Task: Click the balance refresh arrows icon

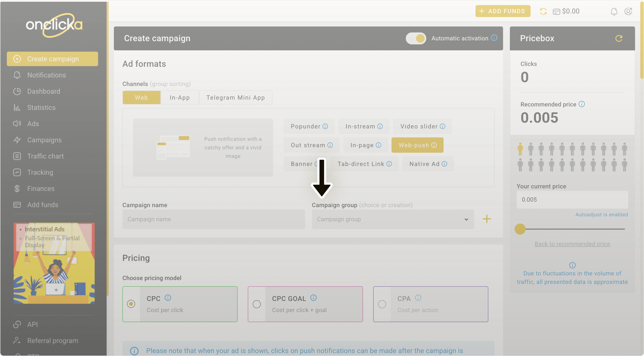Action: pyautogui.click(x=543, y=11)
